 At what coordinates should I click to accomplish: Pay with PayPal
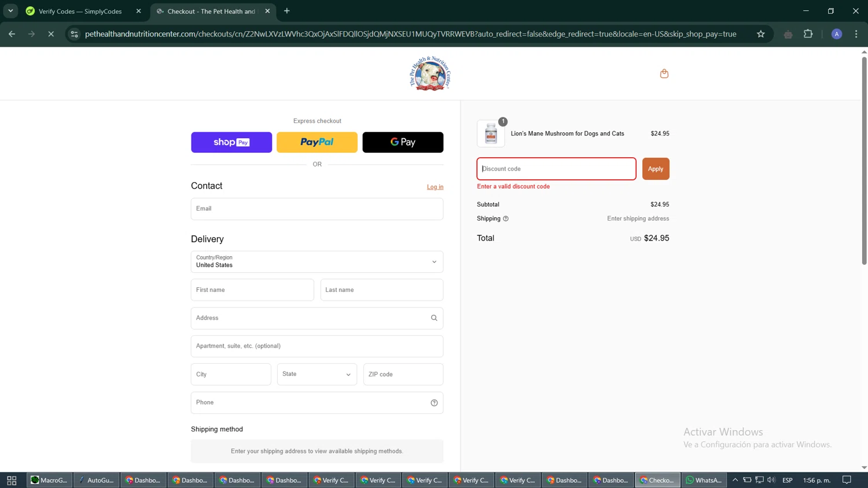pos(317,142)
